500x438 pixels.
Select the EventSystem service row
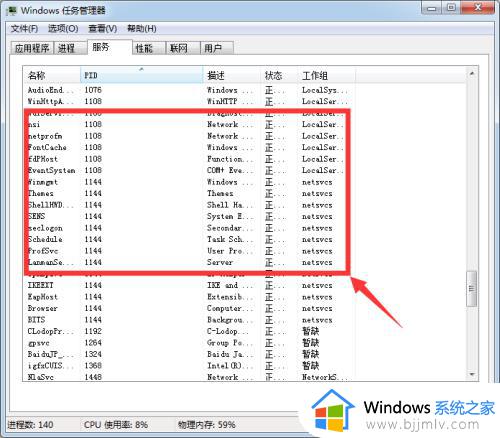click(188, 170)
